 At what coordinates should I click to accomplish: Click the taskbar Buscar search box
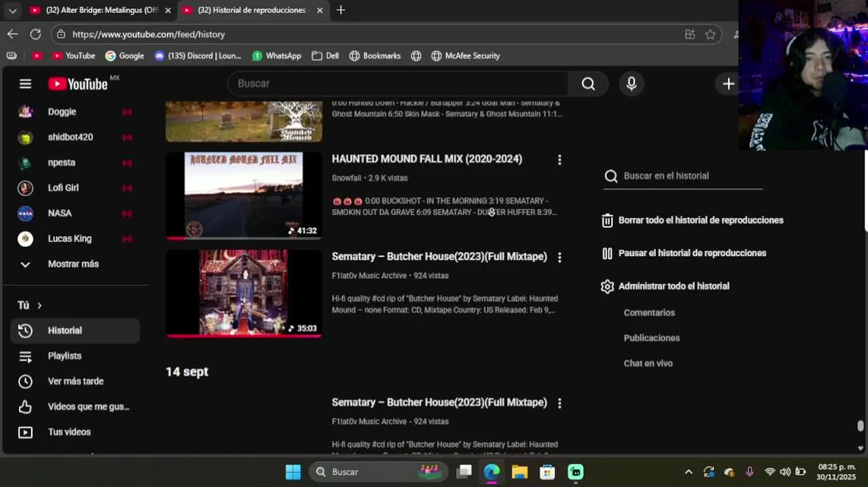pos(379,471)
